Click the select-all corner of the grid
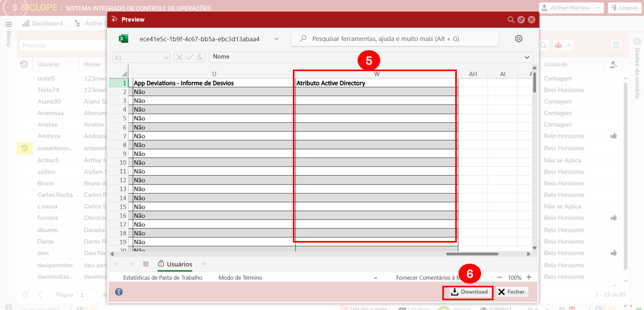Screen dimensions: 644x310 [124, 74]
